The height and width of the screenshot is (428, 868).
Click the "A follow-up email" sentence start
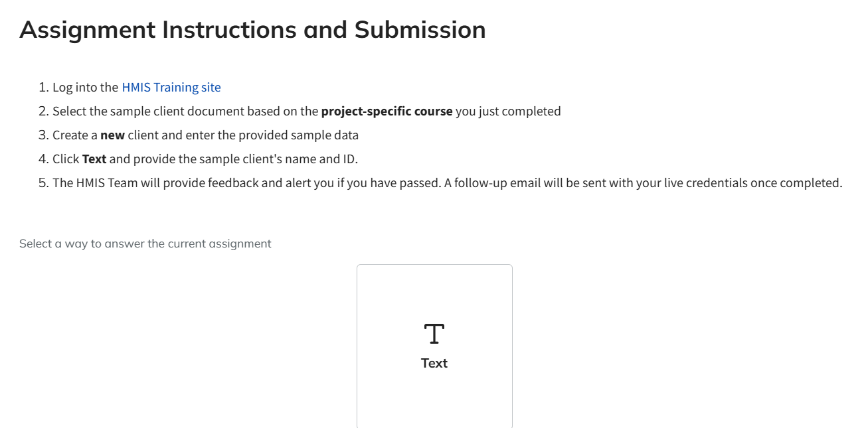pyautogui.click(x=492, y=183)
